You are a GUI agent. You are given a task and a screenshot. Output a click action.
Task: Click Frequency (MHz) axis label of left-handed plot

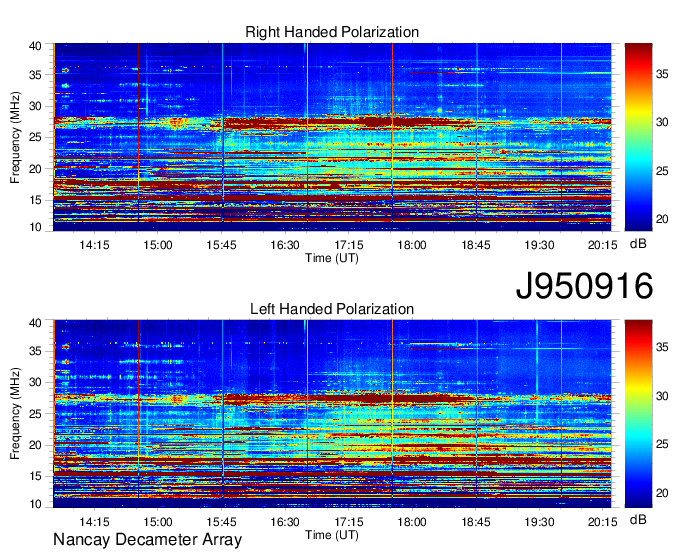pyautogui.click(x=15, y=414)
